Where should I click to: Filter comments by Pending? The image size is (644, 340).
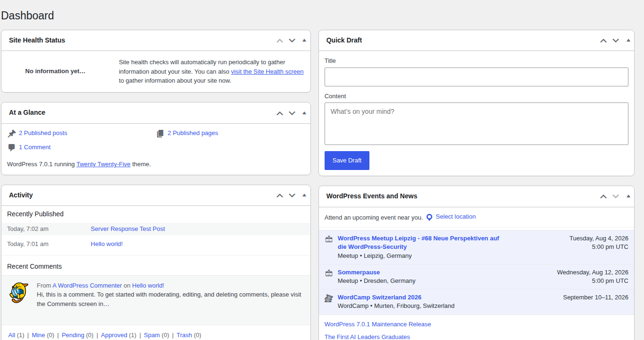point(73,335)
